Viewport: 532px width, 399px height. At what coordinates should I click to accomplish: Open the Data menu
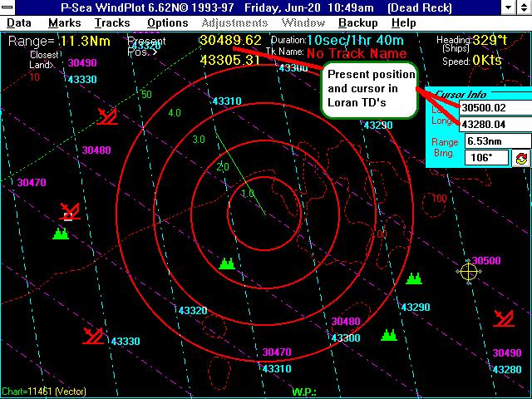tap(19, 23)
